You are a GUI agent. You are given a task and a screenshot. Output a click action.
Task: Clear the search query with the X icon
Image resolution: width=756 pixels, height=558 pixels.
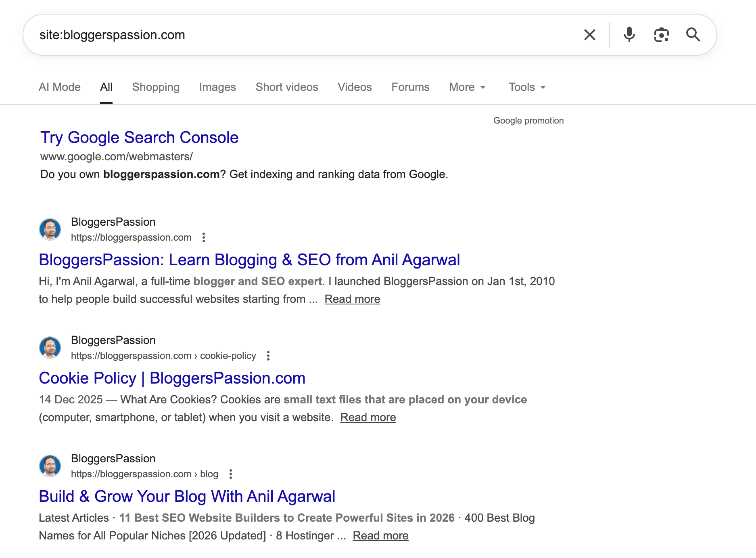(589, 35)
